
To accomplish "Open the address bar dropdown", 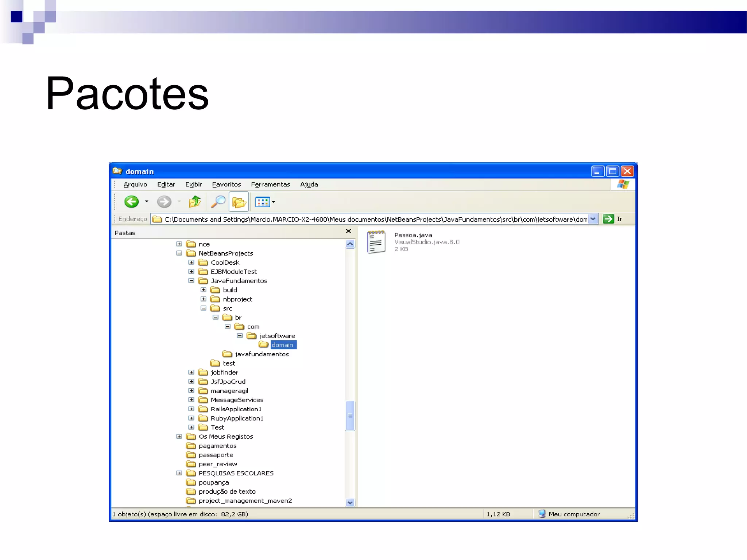I will pyautogui.click(x=593, y=219).
